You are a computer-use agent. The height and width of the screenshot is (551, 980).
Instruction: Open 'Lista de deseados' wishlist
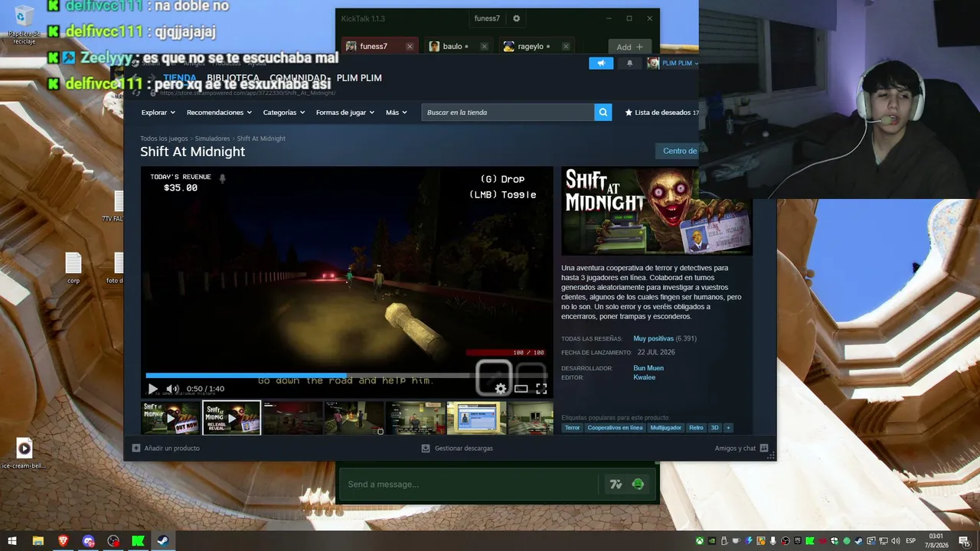(x=661, y=112)
